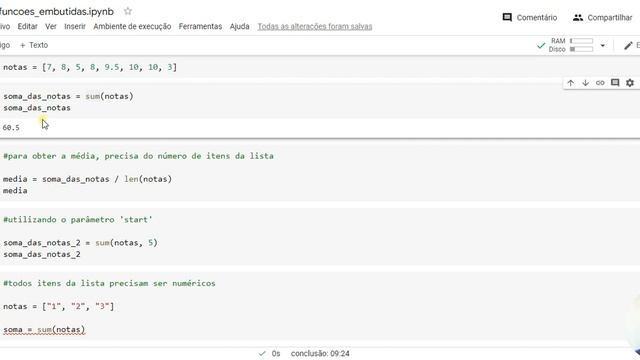Screen dimensions: 640x360
Task: Click line notas = ["1", "2", "3"]
Action: click(59, 306)
